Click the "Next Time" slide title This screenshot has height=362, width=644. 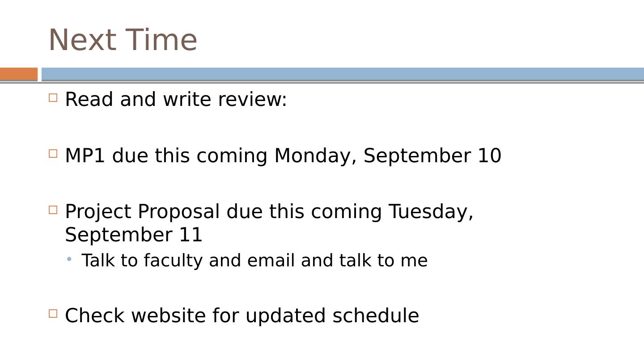click(123, 40)
